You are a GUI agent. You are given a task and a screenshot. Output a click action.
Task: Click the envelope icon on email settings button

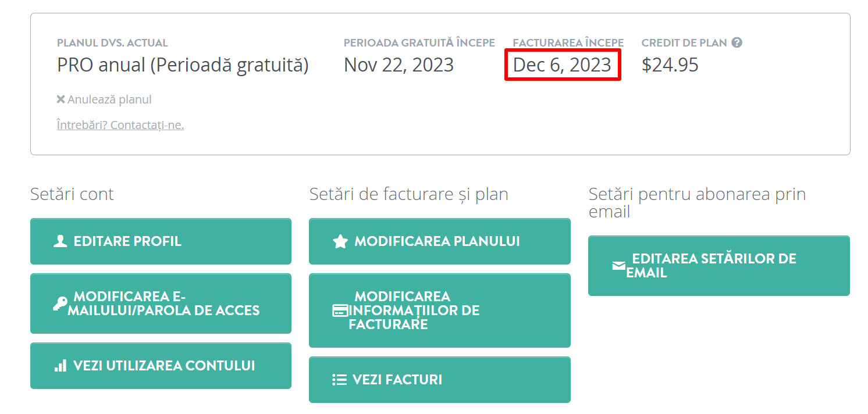pyautogui.click(x=618, y=266)
